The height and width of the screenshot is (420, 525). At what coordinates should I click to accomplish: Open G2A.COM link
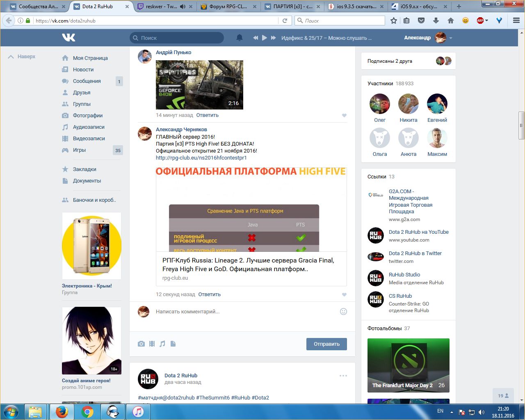[411, 201]
